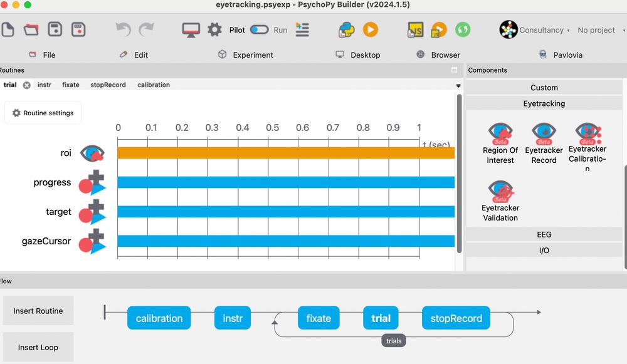627x364 pixels.
Task: Click the gazeCursor component icon
Action: click(x=92, y=241)
